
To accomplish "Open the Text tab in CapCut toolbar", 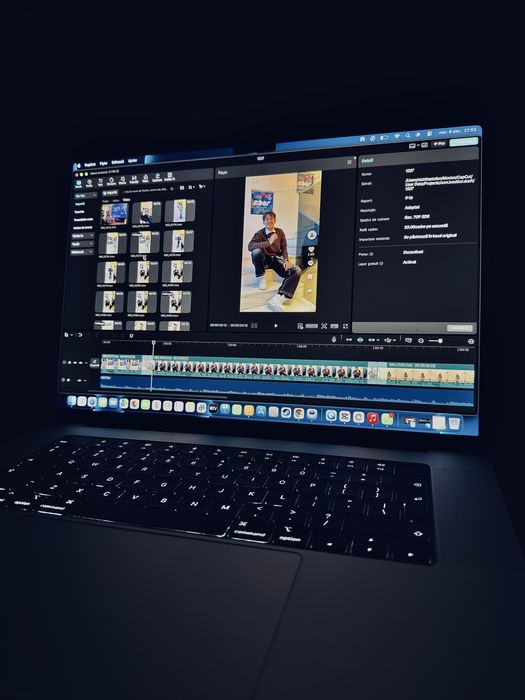I will (100, 181).
